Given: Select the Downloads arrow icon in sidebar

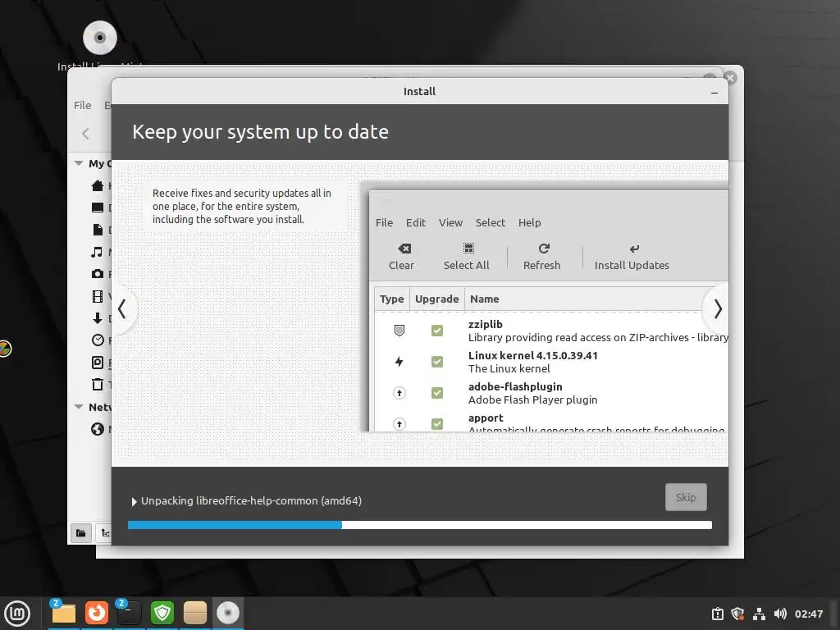Looking at the screenshot, I should 98,318.
